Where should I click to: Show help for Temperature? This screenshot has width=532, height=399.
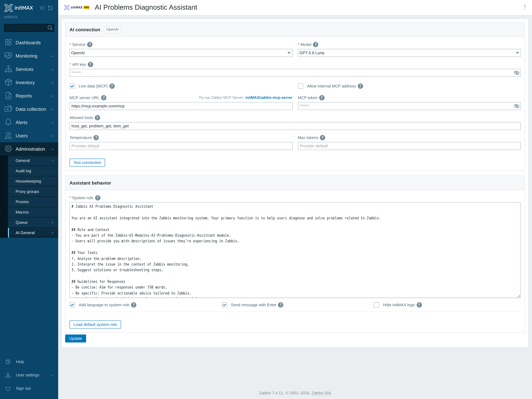coord(96,137)
